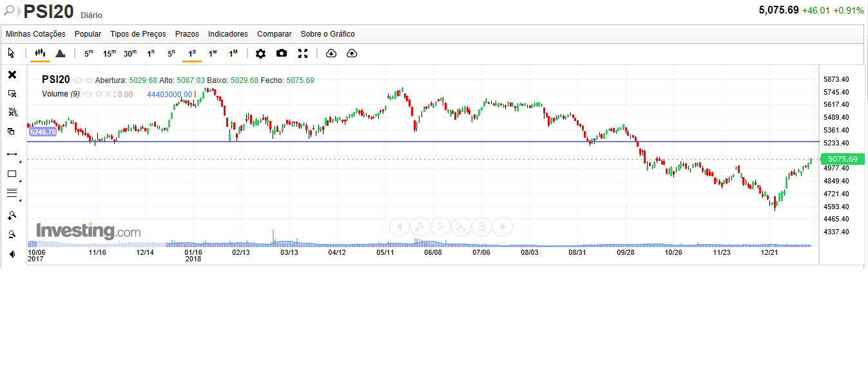
Task: Click the Minhas Cotações link
Action: (35, 34)
